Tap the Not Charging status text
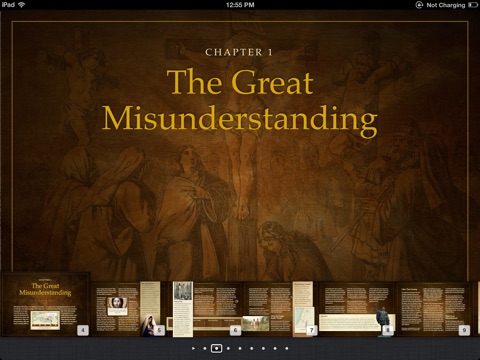Image resolution: width=480 pixels, height=360 pixels. pyautogui.click(x=446, y=5)
